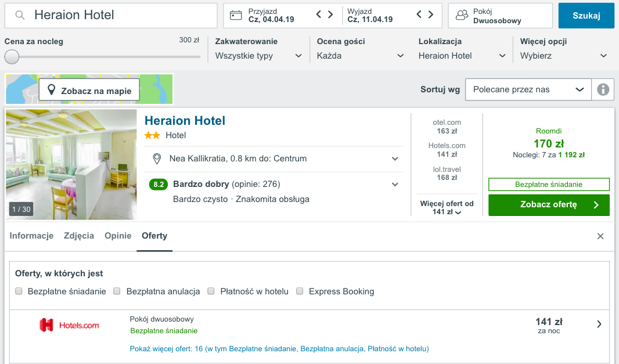The width and height of the screenshot is (619, 364).
Task: Switch to the Zdjęcia tab
Action: click(79, 236)
